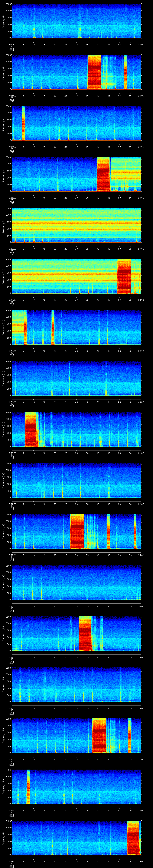Select the 33:00 end time label
The height and width of the screenshot is (868, 153).
[141, 555]
